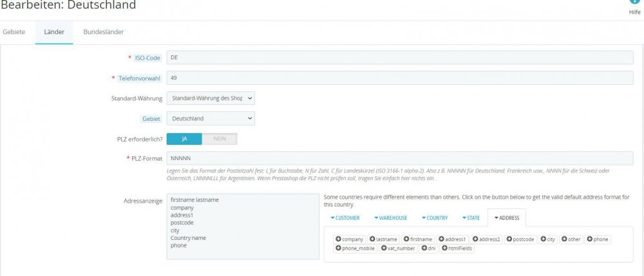Add the dni field tag

tap(429, 248)
